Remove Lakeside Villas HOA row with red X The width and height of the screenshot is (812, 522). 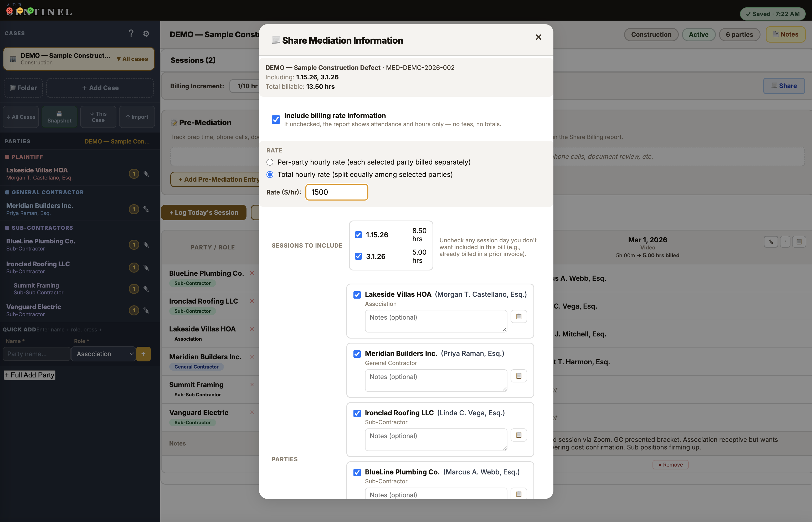tap(252, 329)
